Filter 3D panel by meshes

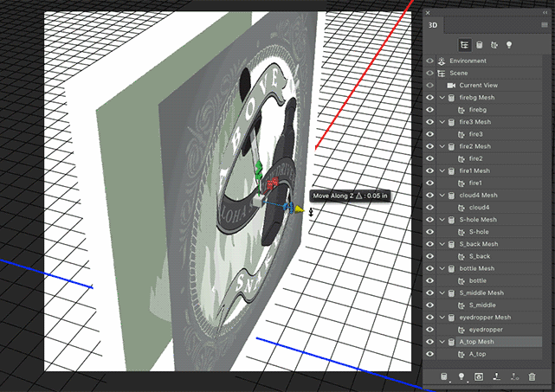pos(480,45)
